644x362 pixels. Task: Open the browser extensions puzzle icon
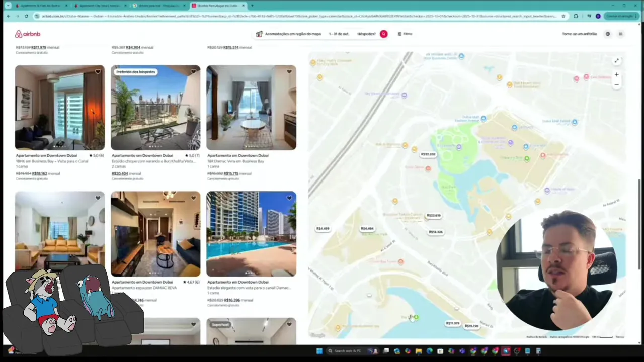tap(576, 16)
